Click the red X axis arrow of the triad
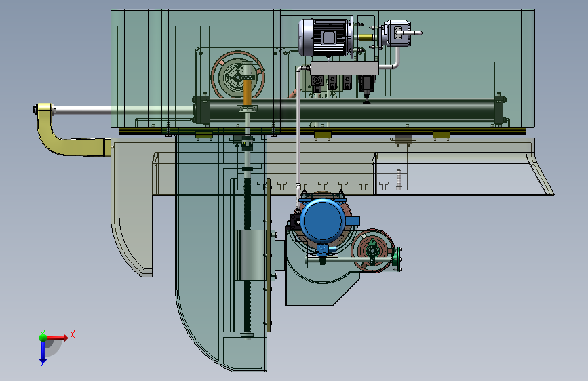Viewport: 588px width, 381px height. [58, 338]
